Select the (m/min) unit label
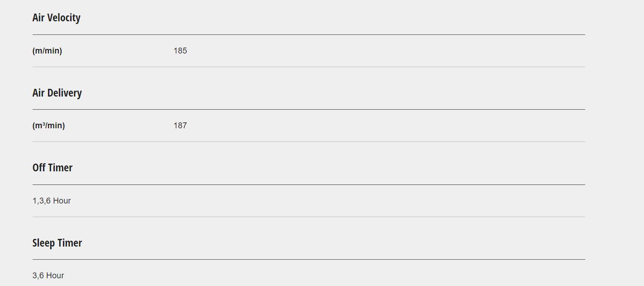The width and height of the screenshot is (644, 286). 47,51
